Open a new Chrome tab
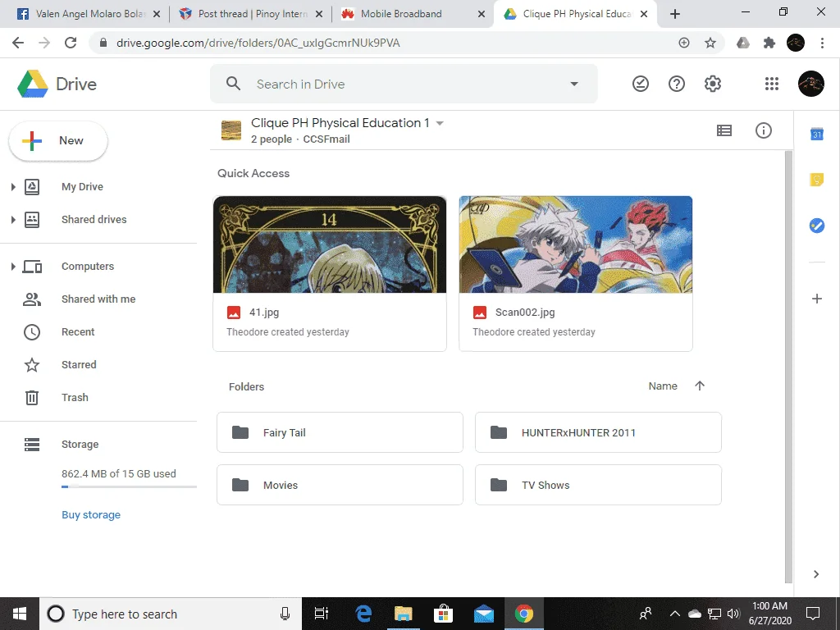Viewport: 840px width, 630px height. point(675,14)
